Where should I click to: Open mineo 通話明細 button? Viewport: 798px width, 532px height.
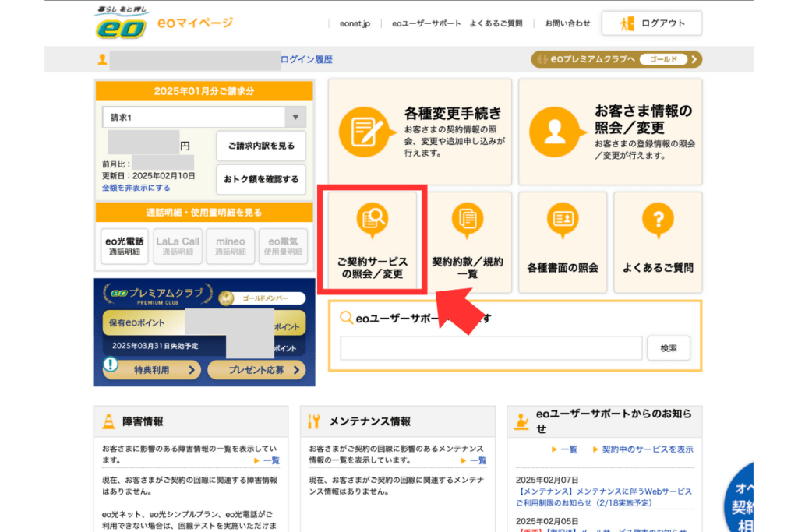tap(231, 246)
